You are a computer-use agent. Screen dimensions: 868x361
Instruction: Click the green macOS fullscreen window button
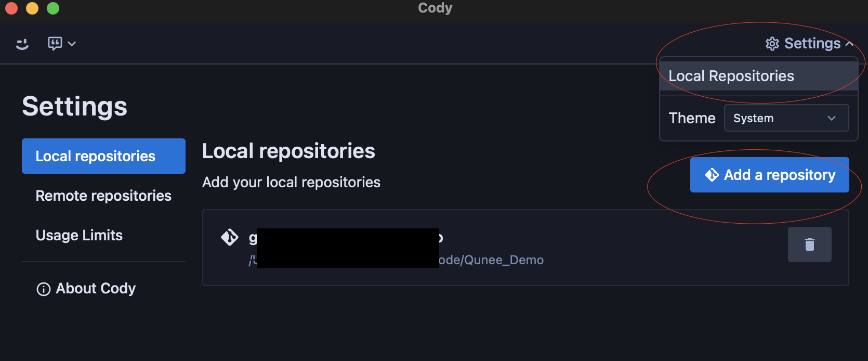click(53, 8)
